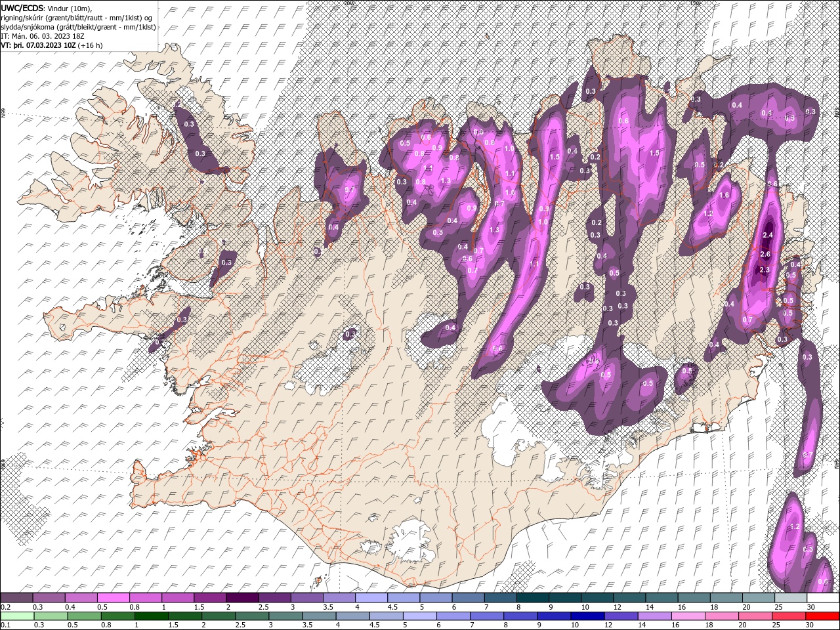Click the dark teal upper swatch between 8 and 9
Viewport: 840px width, 630px height.
pyautogui.click(x=532, y=598)
